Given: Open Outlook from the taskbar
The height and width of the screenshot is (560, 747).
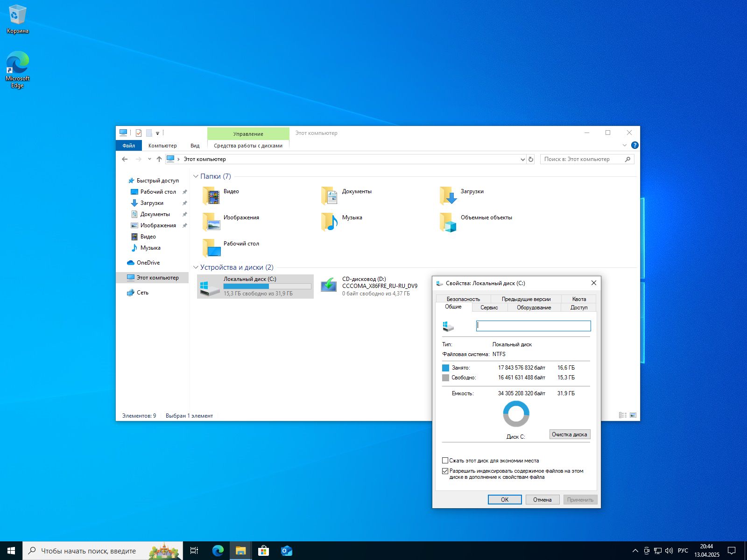Looking at the screenshot, I should coord(287,551).
